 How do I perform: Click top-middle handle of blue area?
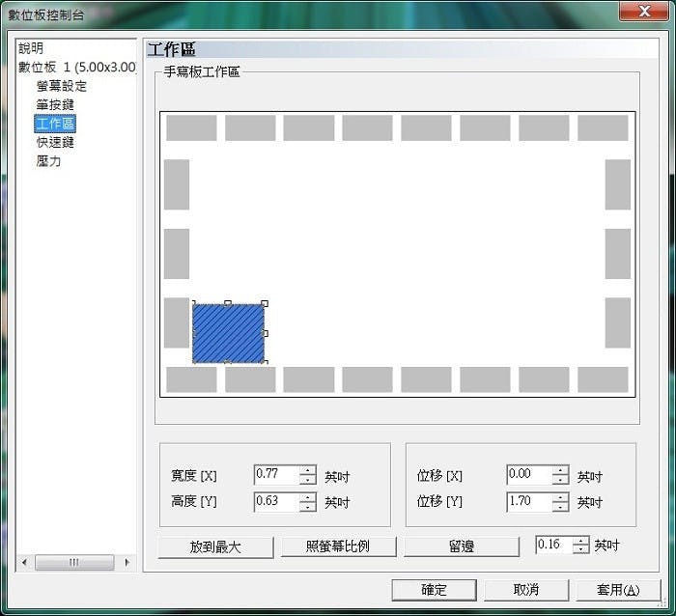pyautogui.click(x=228, y=303)
